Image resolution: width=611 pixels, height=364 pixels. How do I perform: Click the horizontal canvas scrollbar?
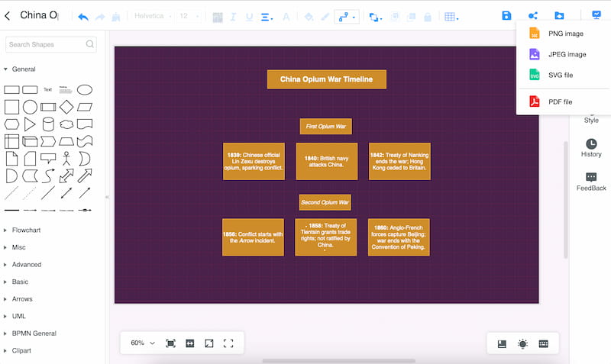(x=338, y=360)
